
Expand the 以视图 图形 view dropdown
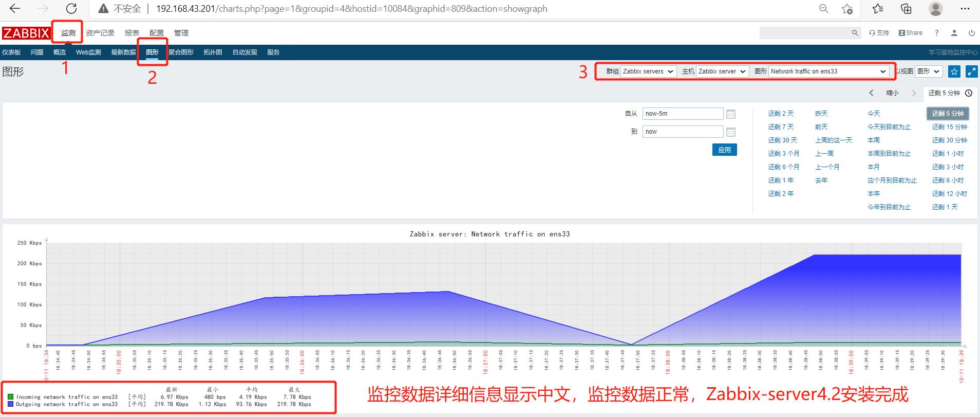click(x=929, y=71)
